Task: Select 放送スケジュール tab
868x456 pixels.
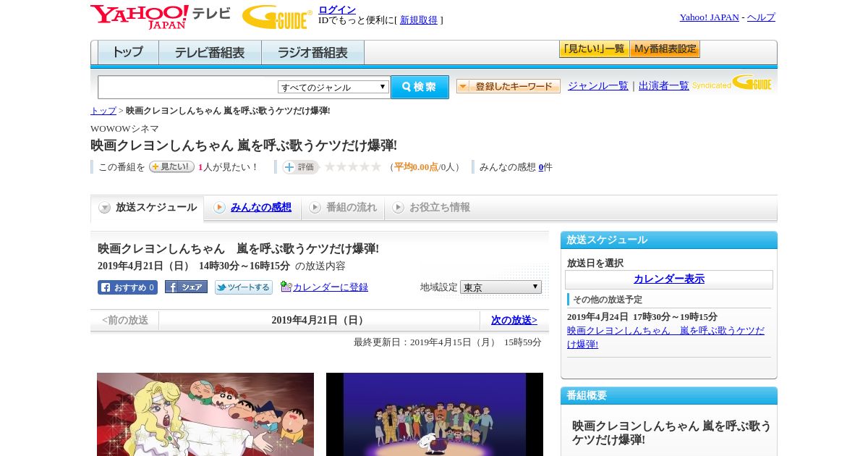Action: tap(148, 208)
